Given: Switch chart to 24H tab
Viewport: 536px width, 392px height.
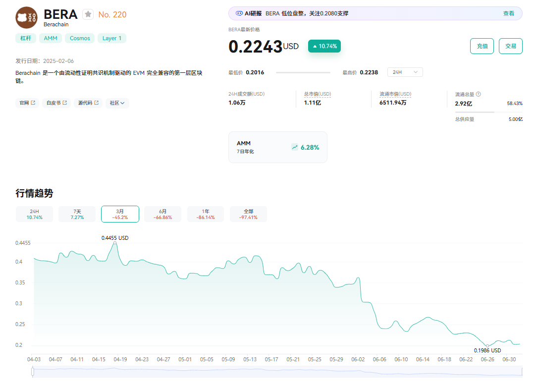Looking at the screenshot, I should click(x=34, y=214).
